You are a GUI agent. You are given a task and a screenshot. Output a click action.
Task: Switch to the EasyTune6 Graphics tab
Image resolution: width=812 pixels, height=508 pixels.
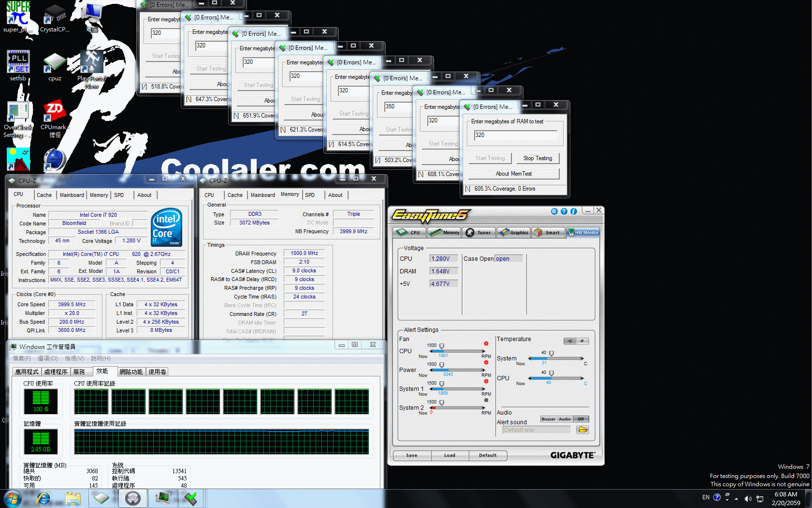(514, 232)
